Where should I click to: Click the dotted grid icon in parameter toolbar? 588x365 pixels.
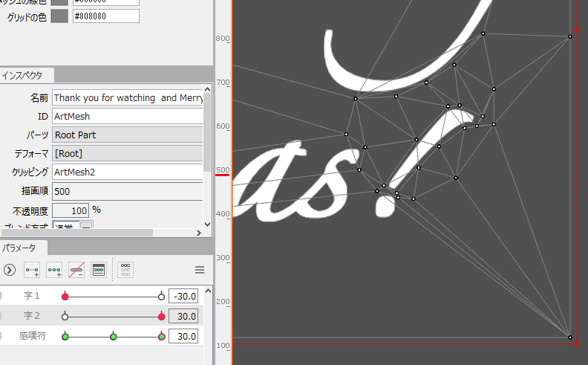(x=125, y=270)
